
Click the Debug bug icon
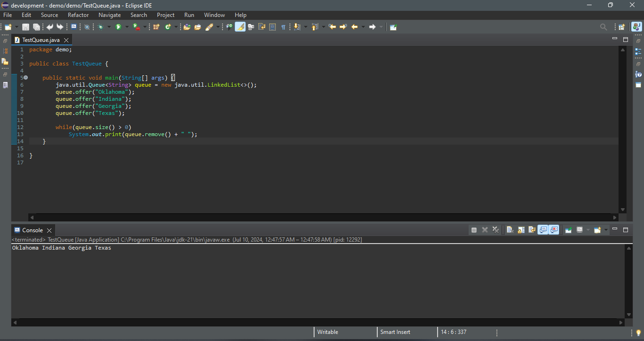pyautogui.click(x=100, y=27)
